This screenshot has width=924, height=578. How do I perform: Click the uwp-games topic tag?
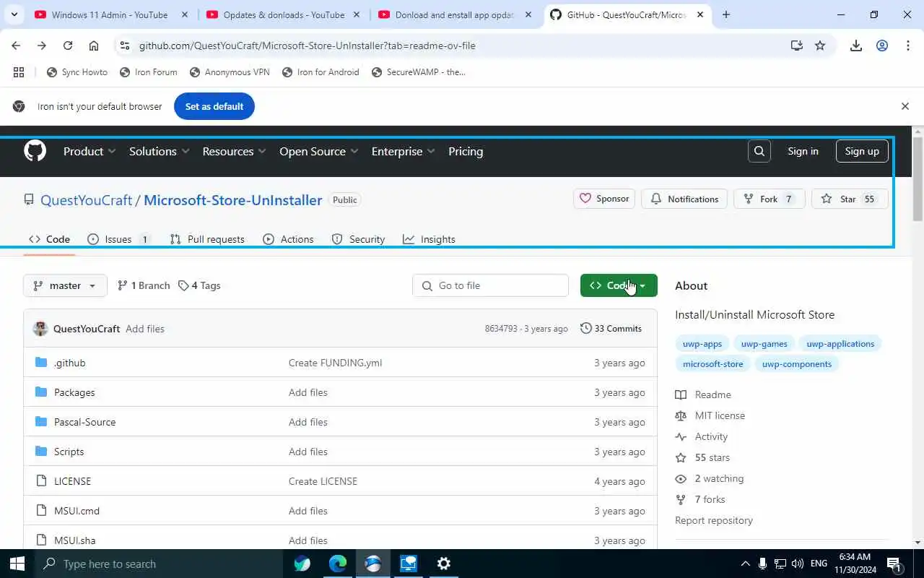(x=764, y=344)
